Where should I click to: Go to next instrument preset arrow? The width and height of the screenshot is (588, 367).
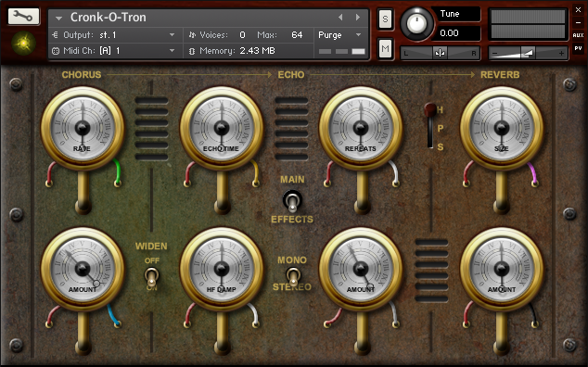[x=358, y=18]
